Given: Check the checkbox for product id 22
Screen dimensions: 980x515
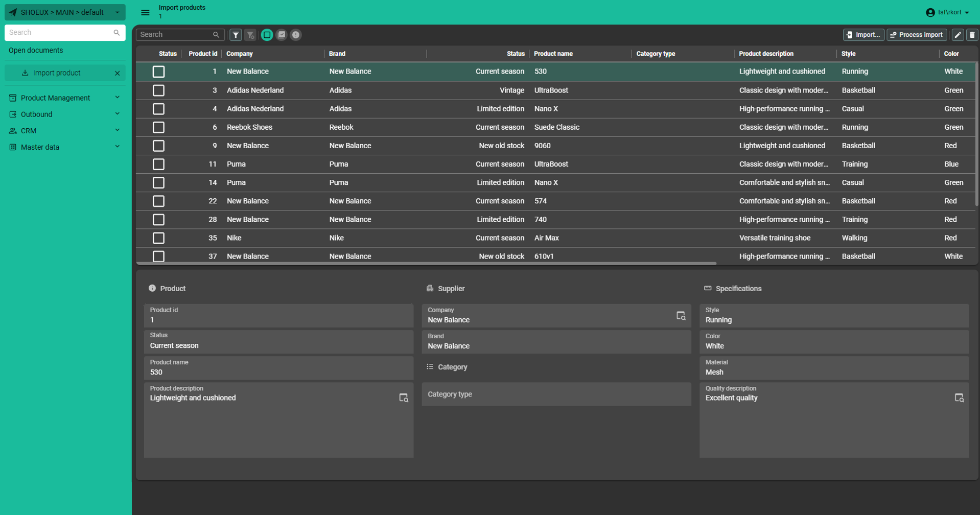Looking at the screenshot, I should (x=158, y=201).
